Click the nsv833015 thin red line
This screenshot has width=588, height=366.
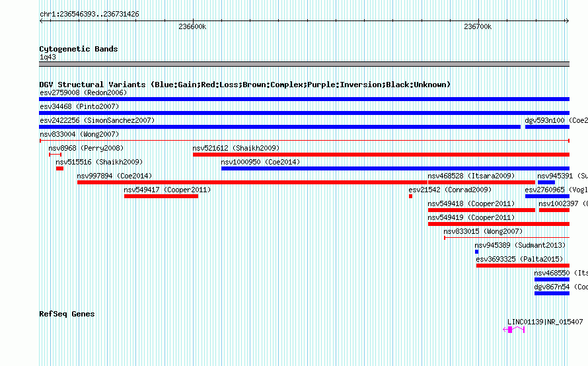tap(507, 238)
